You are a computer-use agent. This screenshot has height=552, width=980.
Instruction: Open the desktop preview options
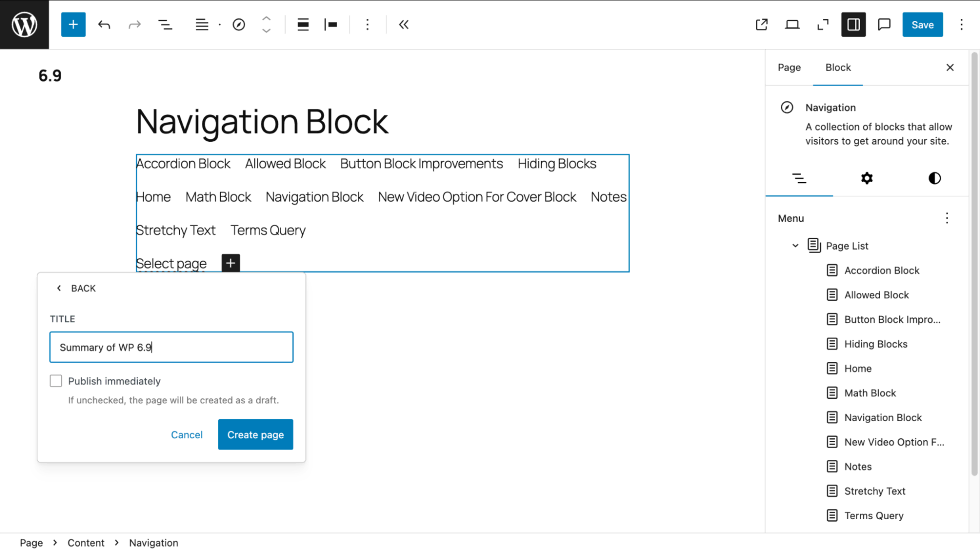click(x=792, y=24)
